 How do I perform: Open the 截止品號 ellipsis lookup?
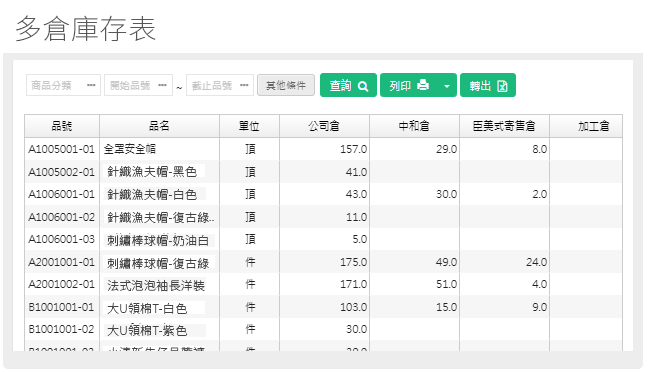244,85
